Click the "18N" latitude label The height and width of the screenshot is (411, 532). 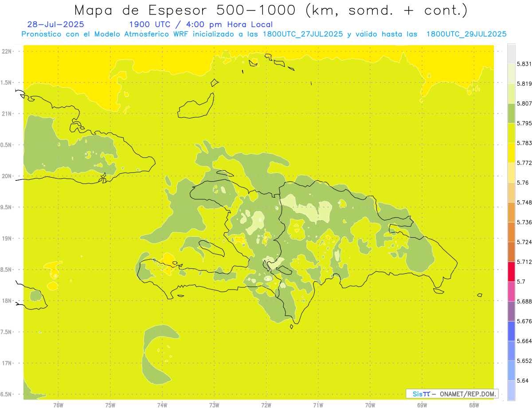[8, 301]
